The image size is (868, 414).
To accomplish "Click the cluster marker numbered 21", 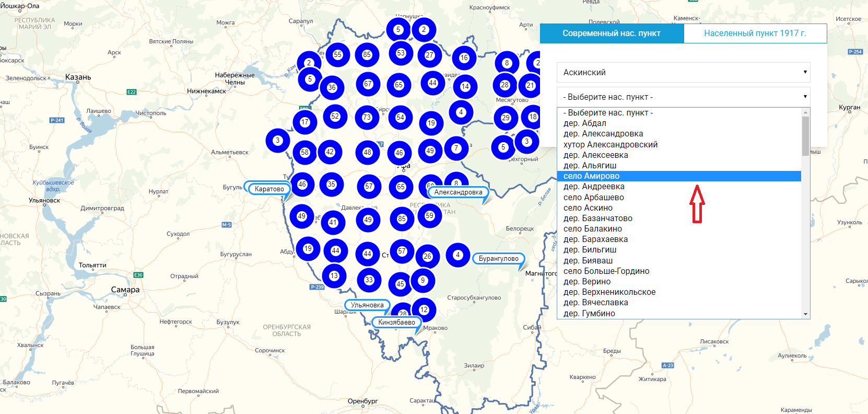I will click(531, 86).
